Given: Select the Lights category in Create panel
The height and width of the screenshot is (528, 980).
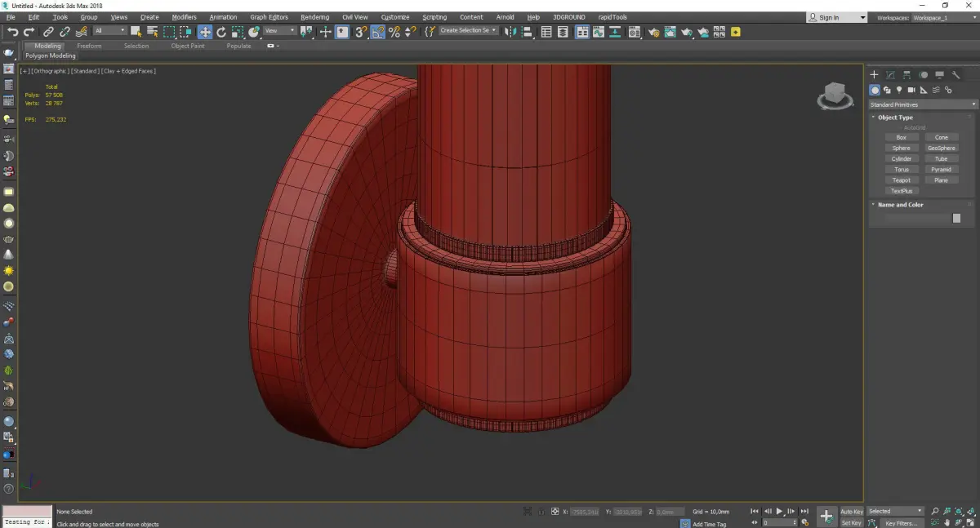Looking at the screenshot, I should coord(899,90).
